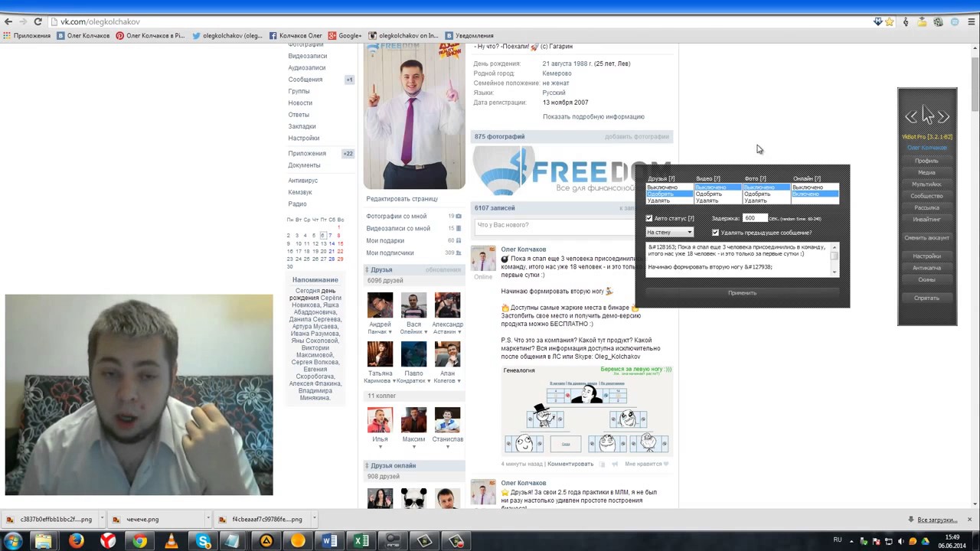Select Удалять in the Видео list
This screenshot has width=980, height=551.
click(x=718, y=201)
